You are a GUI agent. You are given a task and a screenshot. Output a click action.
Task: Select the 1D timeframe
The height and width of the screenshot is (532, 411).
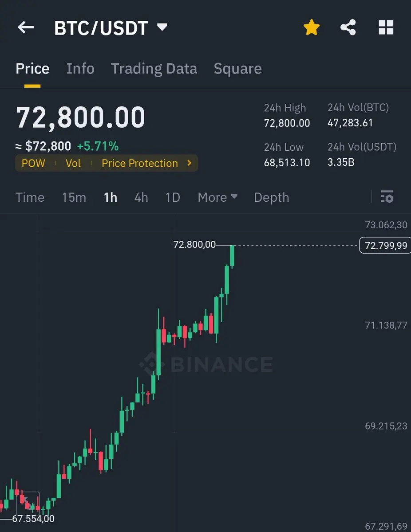pyautogui.click(x=173, y=197)
